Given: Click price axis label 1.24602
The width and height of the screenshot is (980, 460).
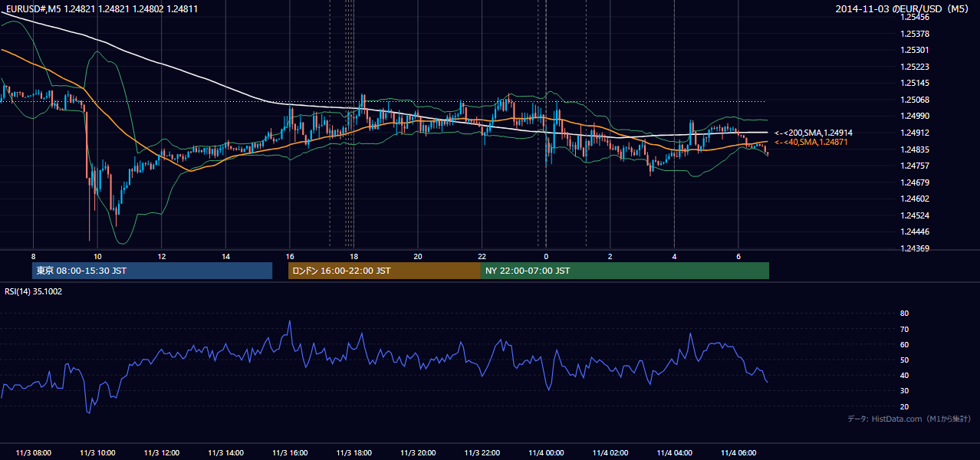Looking at the screenshot, I should coord(915,199).
